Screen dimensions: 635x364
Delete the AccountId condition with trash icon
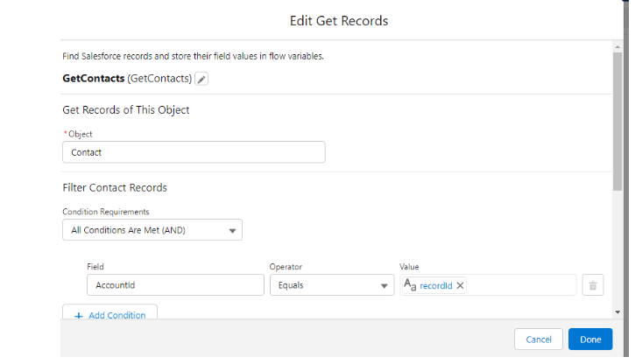593,285
